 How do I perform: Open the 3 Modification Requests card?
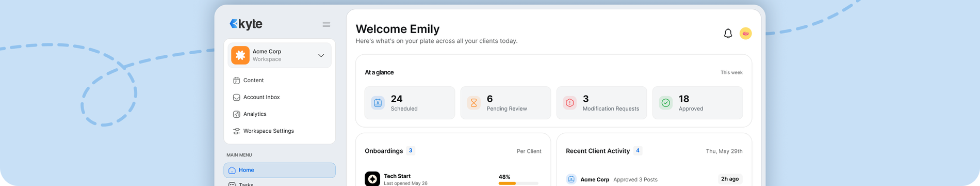click(601, 103)
